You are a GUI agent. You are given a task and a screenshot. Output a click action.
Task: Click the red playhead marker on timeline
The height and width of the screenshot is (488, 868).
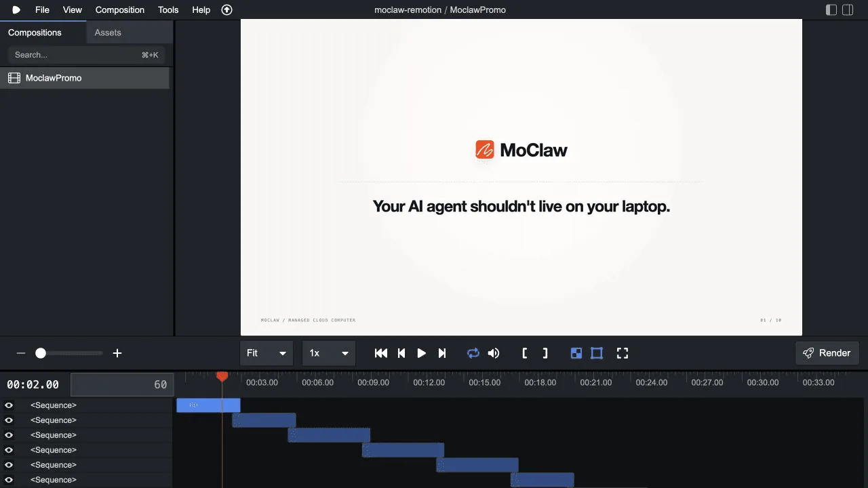pos(222,376)
